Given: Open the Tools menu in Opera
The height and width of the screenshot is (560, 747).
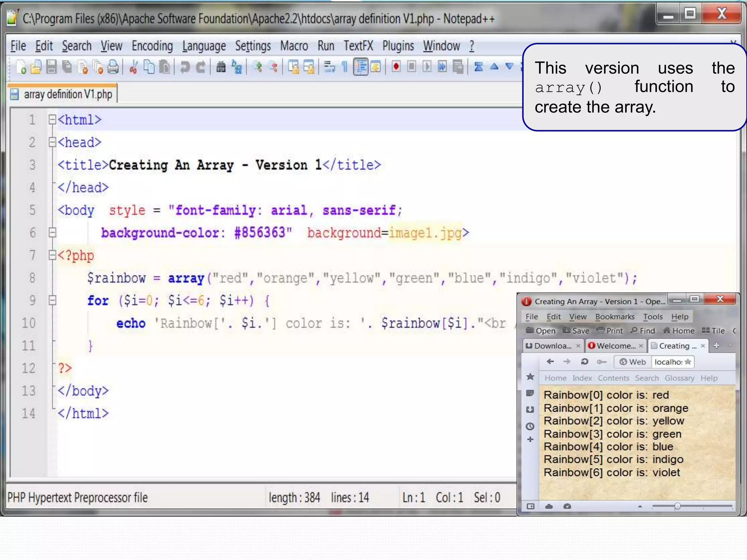Looking at the screenshot, I should [653, 317].
